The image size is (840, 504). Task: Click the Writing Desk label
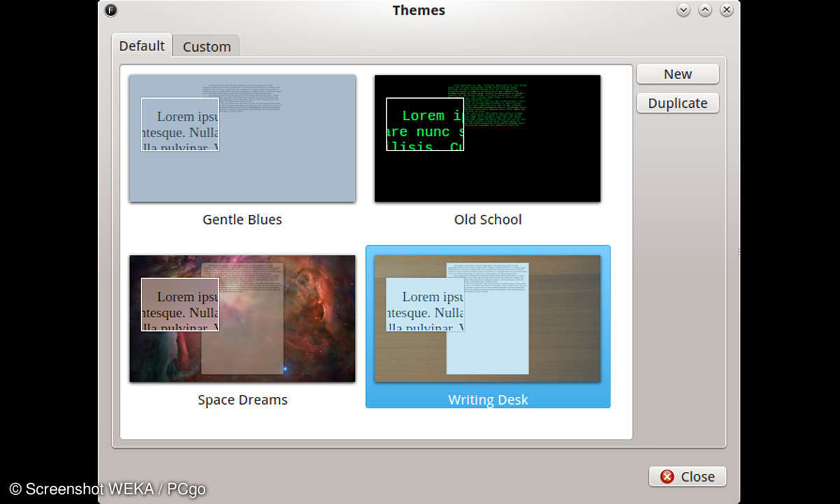[488, 400]
